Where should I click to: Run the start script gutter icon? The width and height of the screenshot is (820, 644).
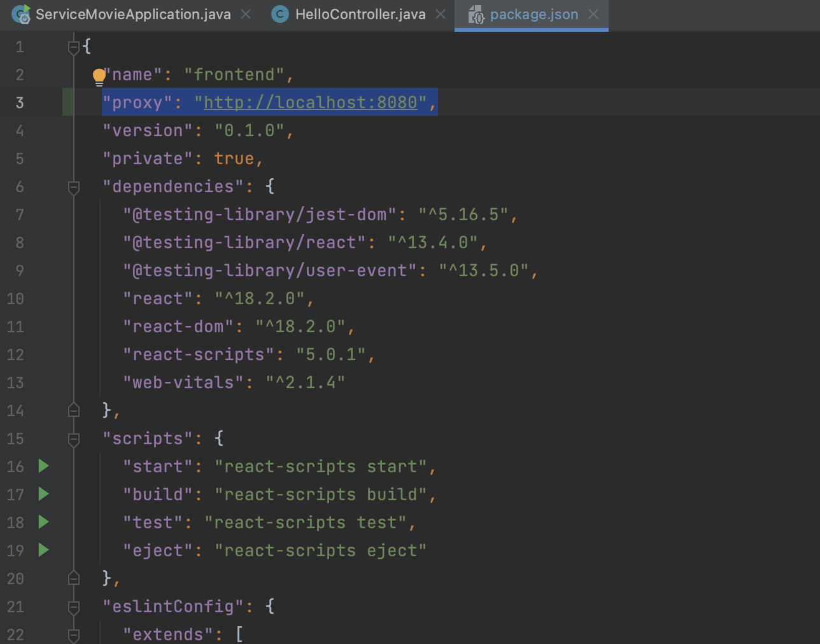tap(43, 466)
